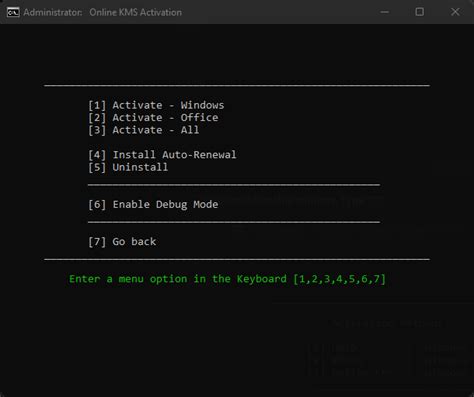
Task: Minimize the Online KMS Activation window
Action: point(385,12)
